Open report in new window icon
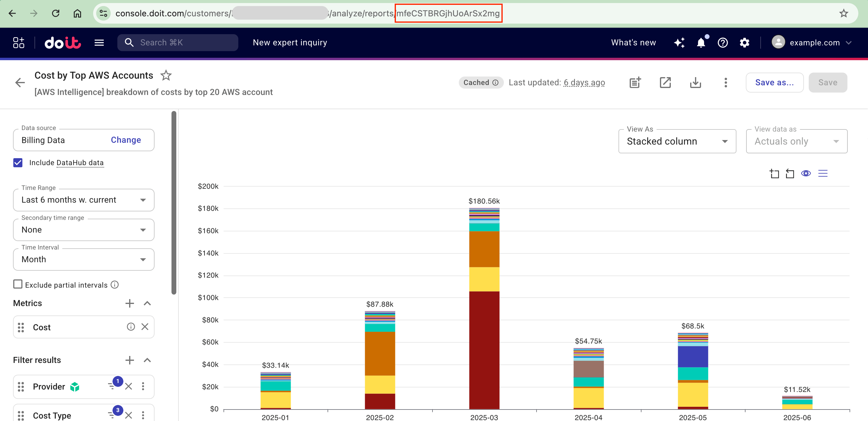This screenshot has height=421, width=868. (x=665, y=83)
